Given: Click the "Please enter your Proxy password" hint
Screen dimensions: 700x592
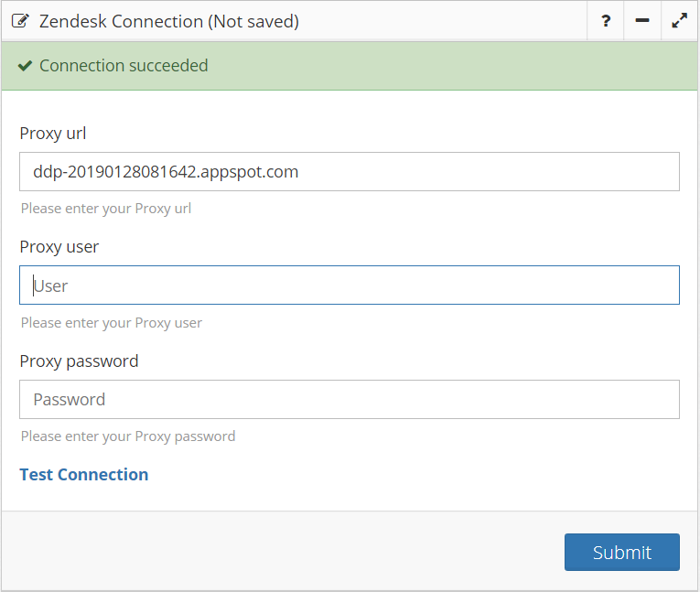Looking at the screenshot, I should pyautogui.click(x=128, y=436).
